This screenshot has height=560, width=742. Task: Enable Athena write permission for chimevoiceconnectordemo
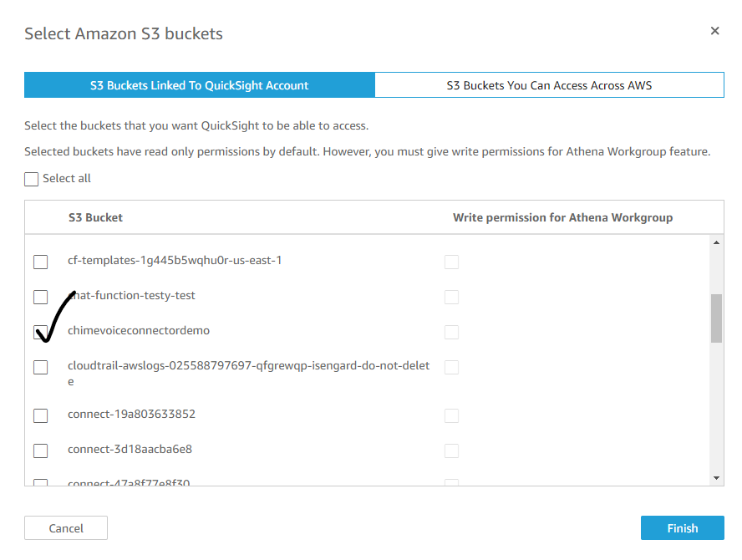click(451, 332)
